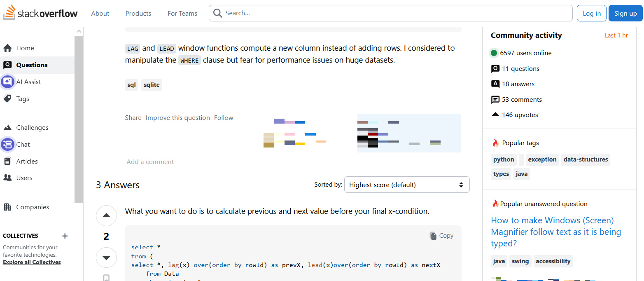Open AI Assist from the sidebar
The height and width of the screenshot is (281, 644).
[28, 82]
